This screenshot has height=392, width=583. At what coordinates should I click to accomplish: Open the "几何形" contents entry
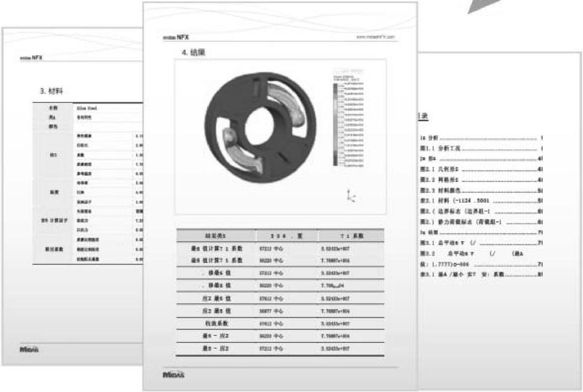coord(481,169)
